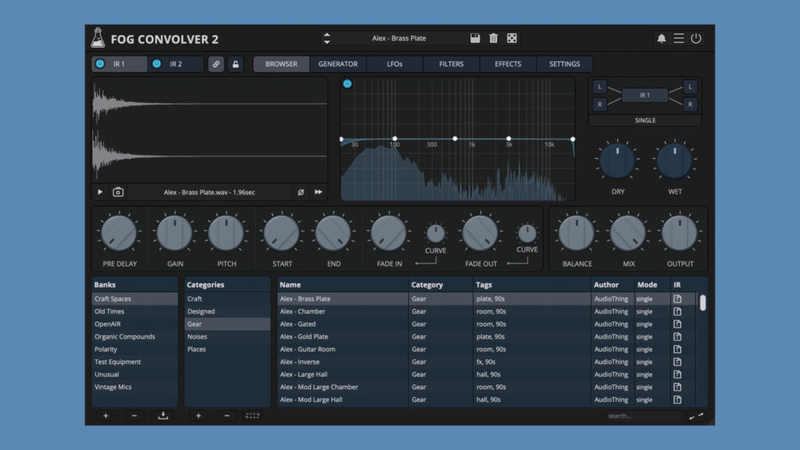Image resolution: width=800 pixels, height=450 pixels.
Task: Click the Fog Convolver flask logo
Action: click(97, 38)
